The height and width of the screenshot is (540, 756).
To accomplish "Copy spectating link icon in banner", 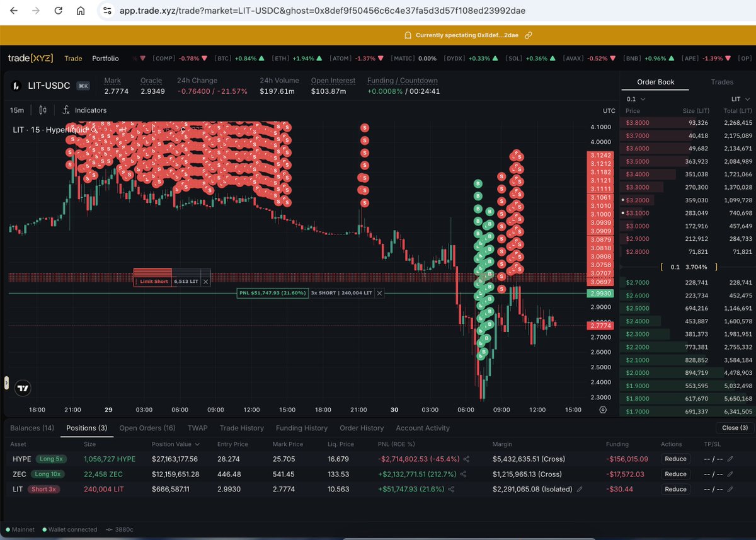I will point(529,35).
